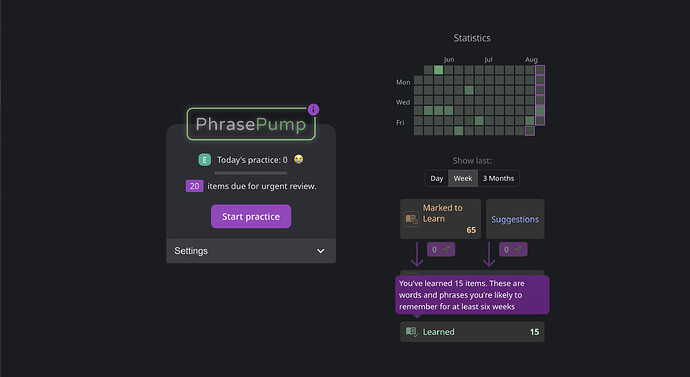Click the Jul month label on heatmap
Screen dimensions: 690x377
pos(488,59)
